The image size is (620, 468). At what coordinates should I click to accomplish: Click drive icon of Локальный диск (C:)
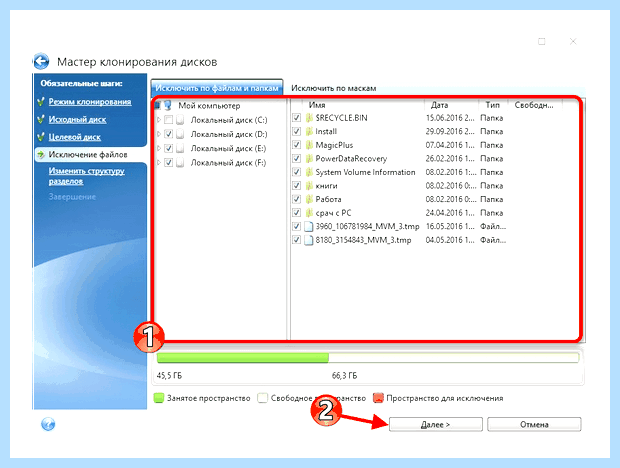tap(180, 120)
